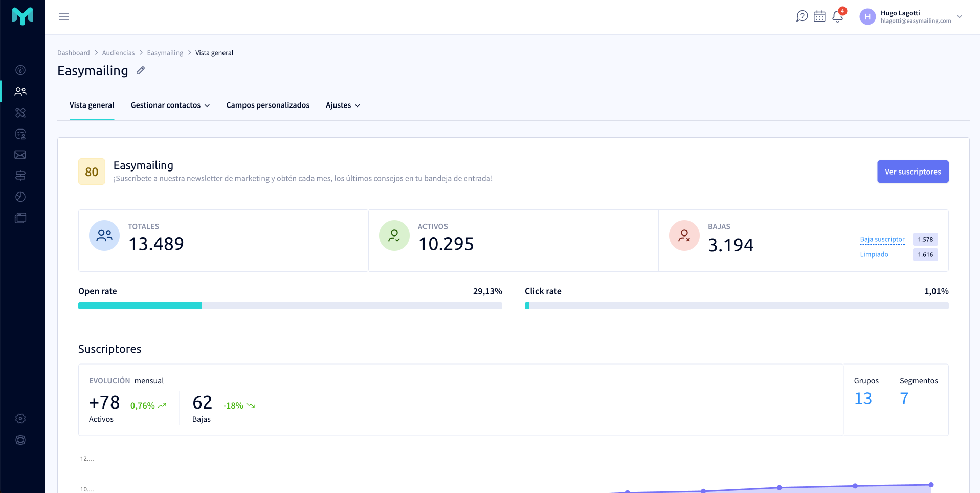Viewport: 980px width, 493px height.
Task: Open the Campos personalizados tab
Action: pos(268,105)
